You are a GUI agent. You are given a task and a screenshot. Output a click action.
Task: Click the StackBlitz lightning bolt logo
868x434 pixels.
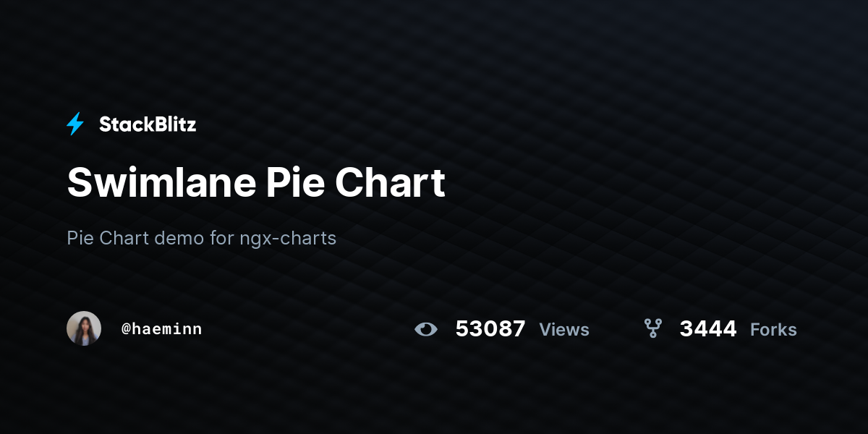(x=75, y=124)
